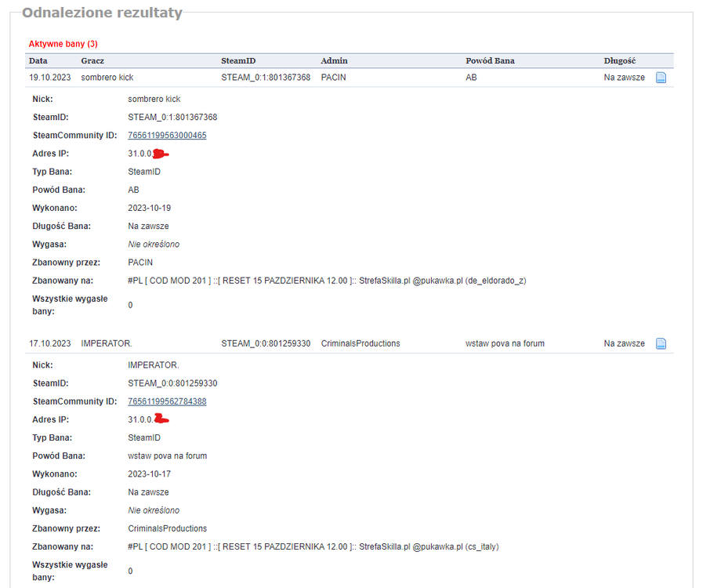The height and width of the screenshot is (588, 710).
Task: Click Na zawsze in the IMPERATOR. row
Action: point(624,343)
